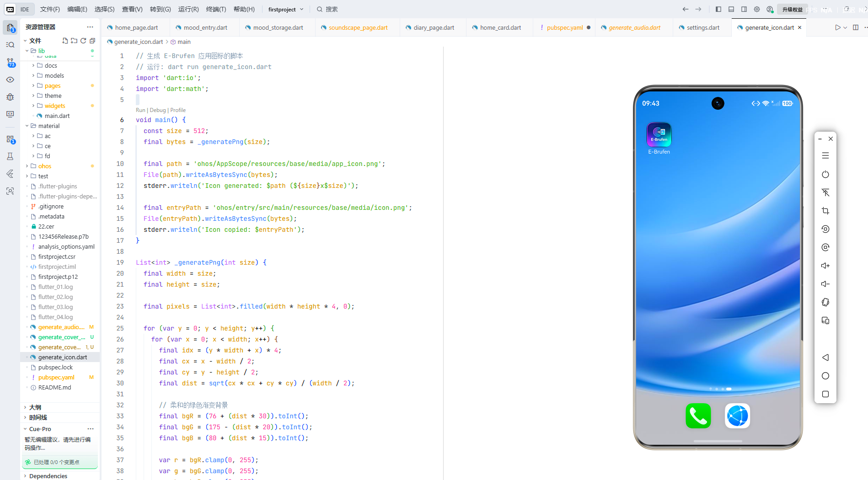Open the run options dropdown beside the play button
The height and width of the screenshot is (480, 868).
[x=845, y=27]
